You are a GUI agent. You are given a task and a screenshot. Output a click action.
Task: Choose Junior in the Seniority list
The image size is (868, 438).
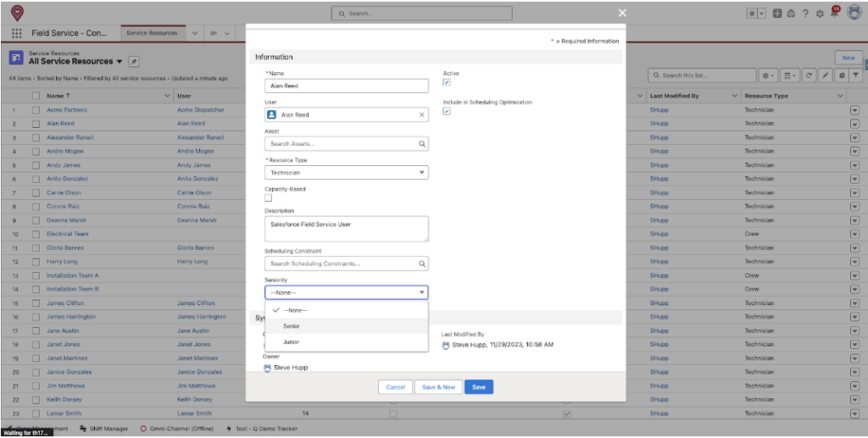coord(347,342)
